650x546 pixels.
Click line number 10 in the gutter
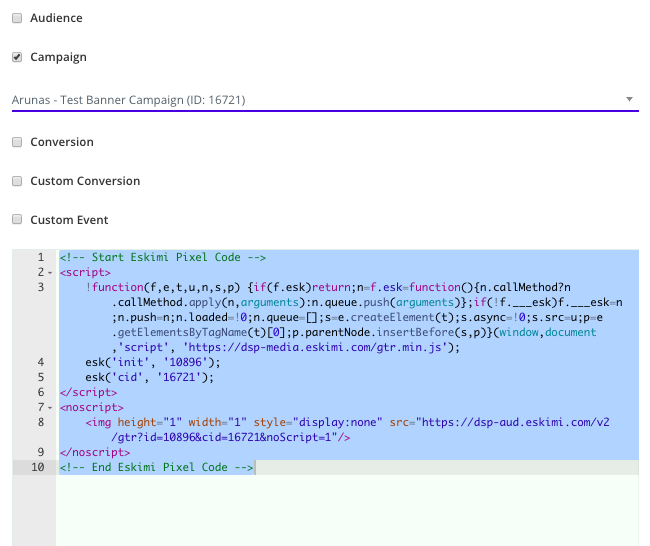pyautogui.click(x=38, y=467)
